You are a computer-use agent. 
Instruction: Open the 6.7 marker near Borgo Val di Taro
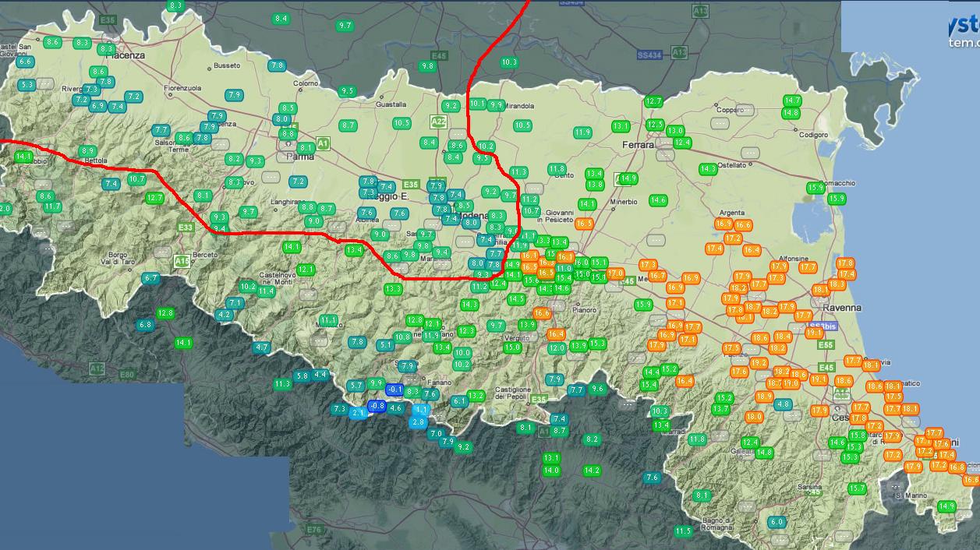pyautogui.click(x=150, y=278)
